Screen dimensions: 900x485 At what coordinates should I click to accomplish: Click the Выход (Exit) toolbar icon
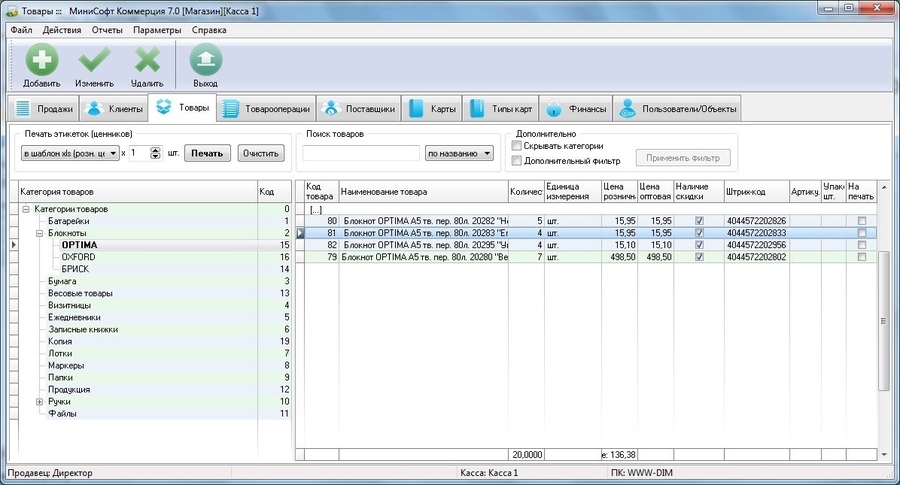click(205, 62)
